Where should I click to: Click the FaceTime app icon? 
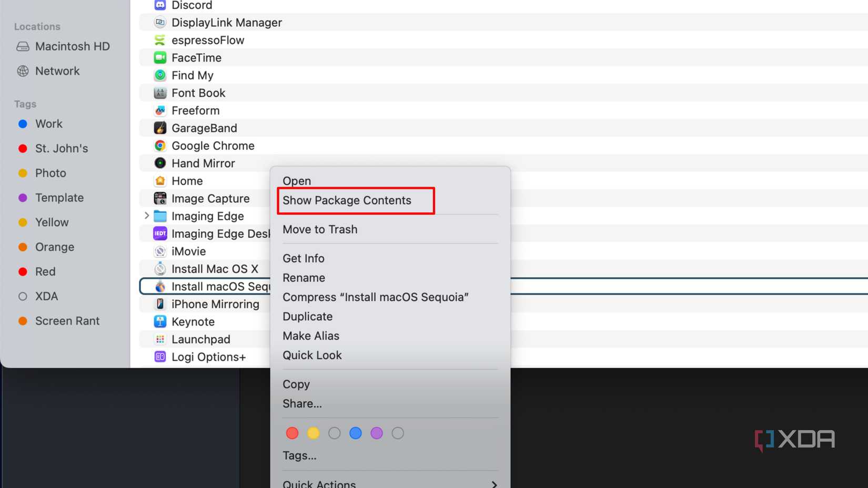[159, 57]
